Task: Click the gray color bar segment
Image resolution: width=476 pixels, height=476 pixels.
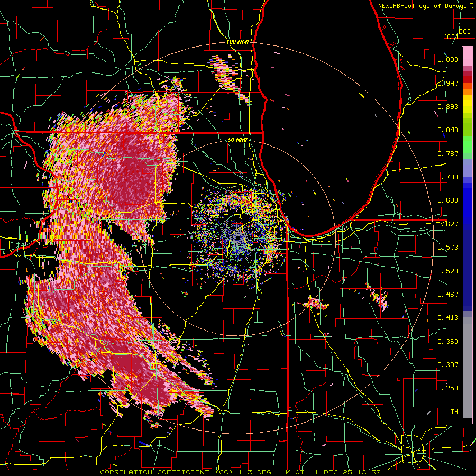Action: [x=467, y=368]
